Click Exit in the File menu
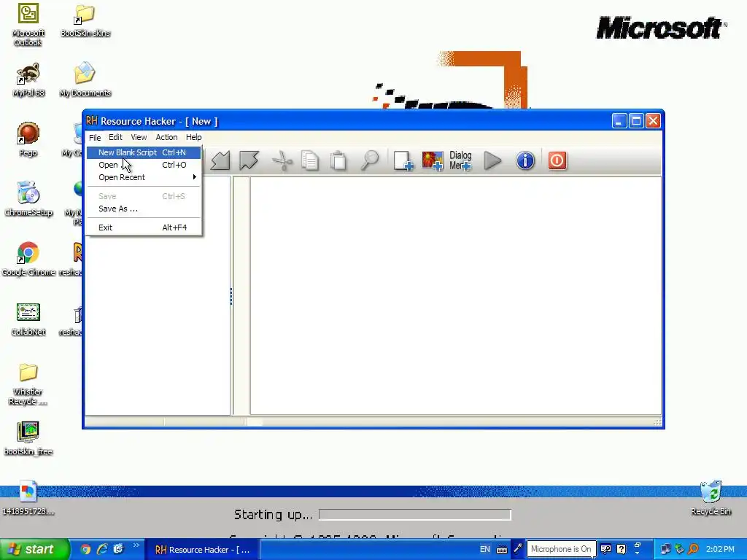 pos(144,227)
